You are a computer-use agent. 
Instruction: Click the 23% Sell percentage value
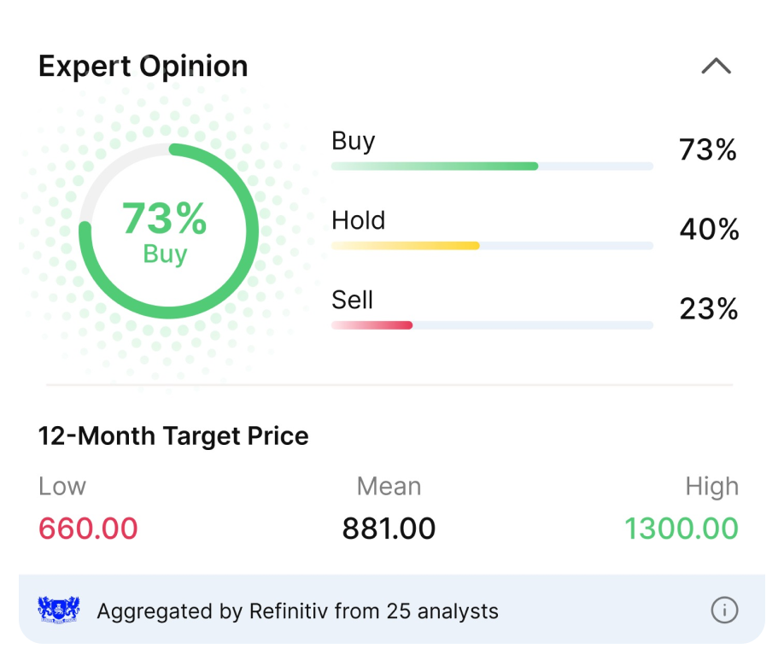pyautogui.click(x=709, y=308)
